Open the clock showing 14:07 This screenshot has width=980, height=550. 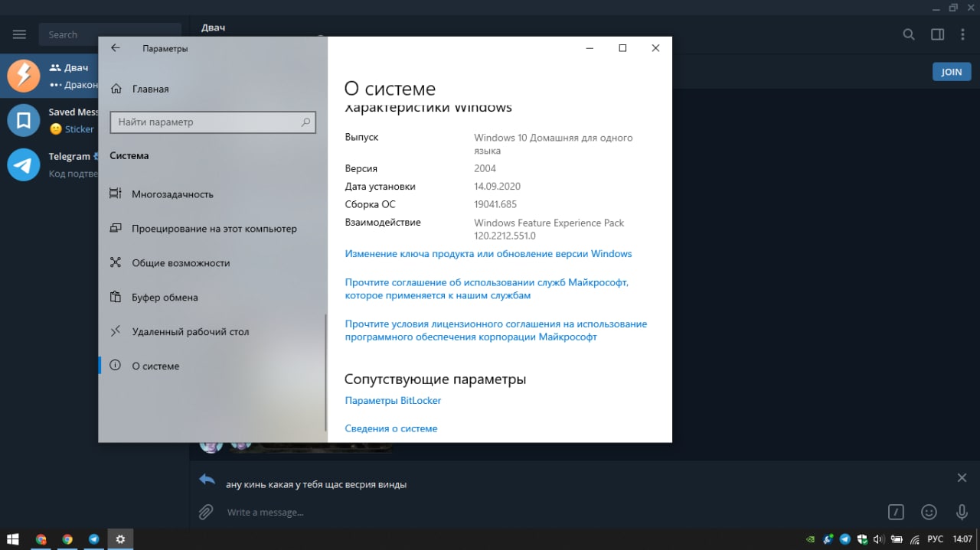(x=962, y=539)
